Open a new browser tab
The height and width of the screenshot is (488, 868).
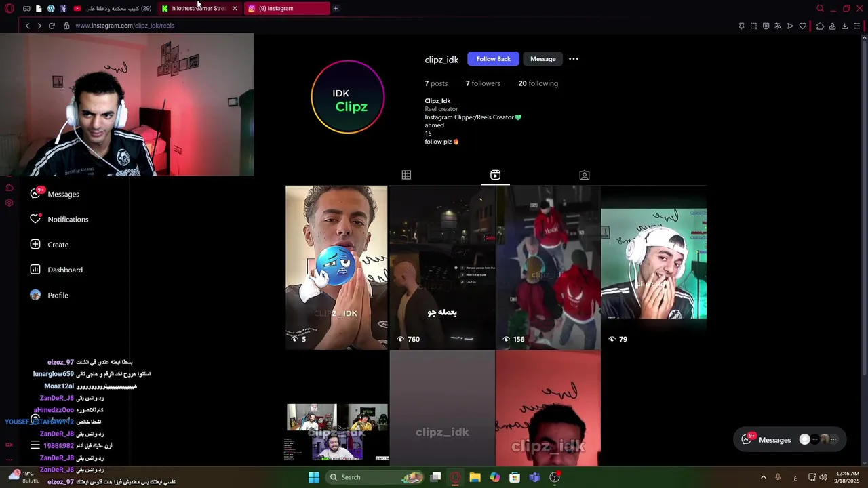pyautogui.click(x=336, y=8)
